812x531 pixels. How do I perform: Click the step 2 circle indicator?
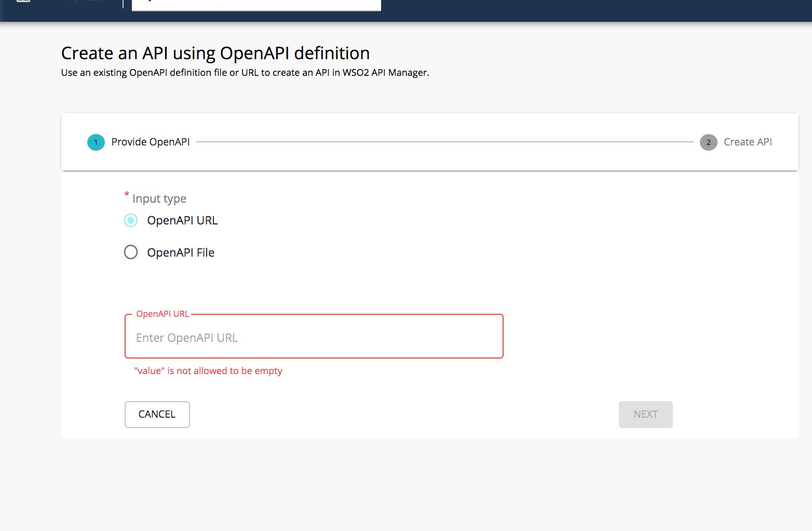708,142
